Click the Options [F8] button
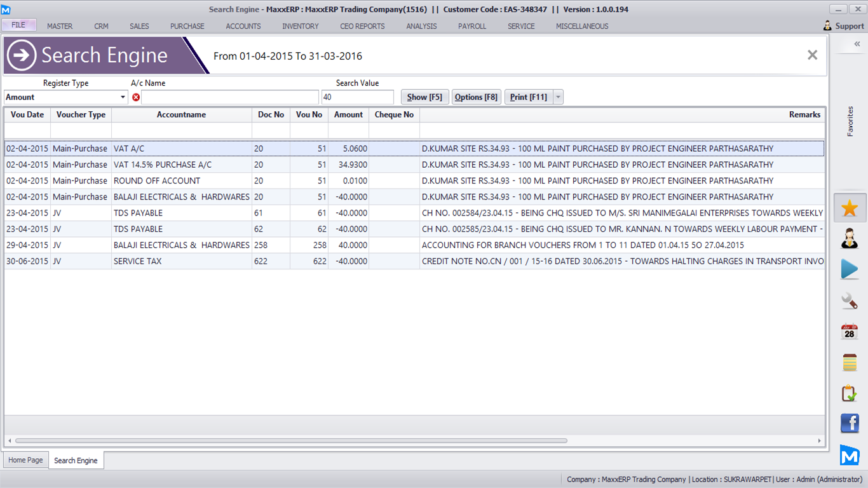Screen dimensions: 868x488 (476, 97)
